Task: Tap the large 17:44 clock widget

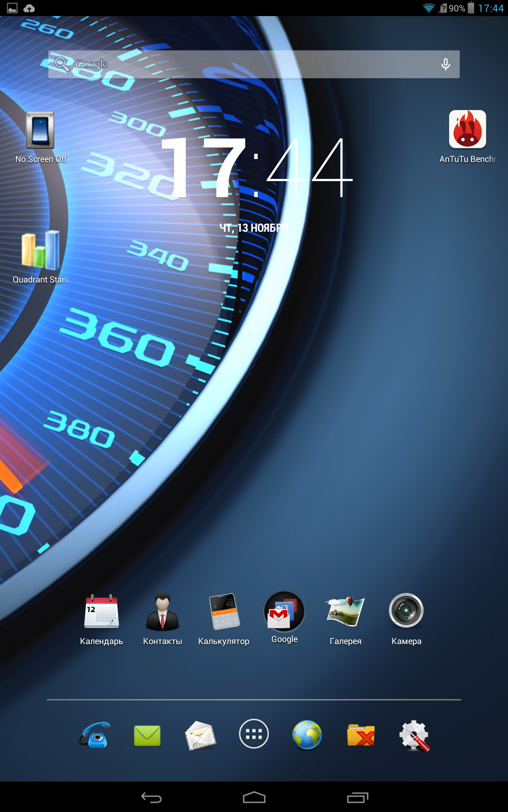Action: coord(256,169)
